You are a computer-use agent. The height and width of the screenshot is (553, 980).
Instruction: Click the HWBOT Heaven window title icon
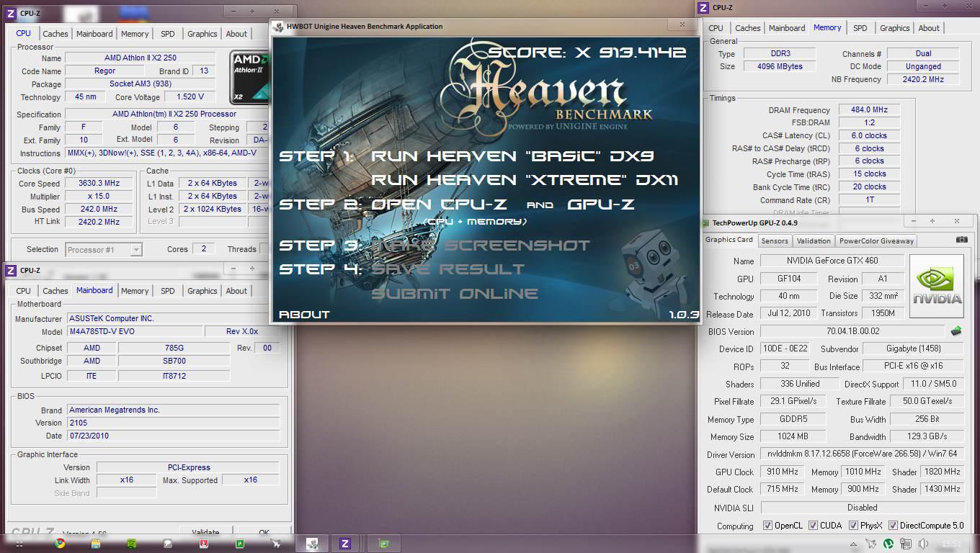[x=278, y=27]
